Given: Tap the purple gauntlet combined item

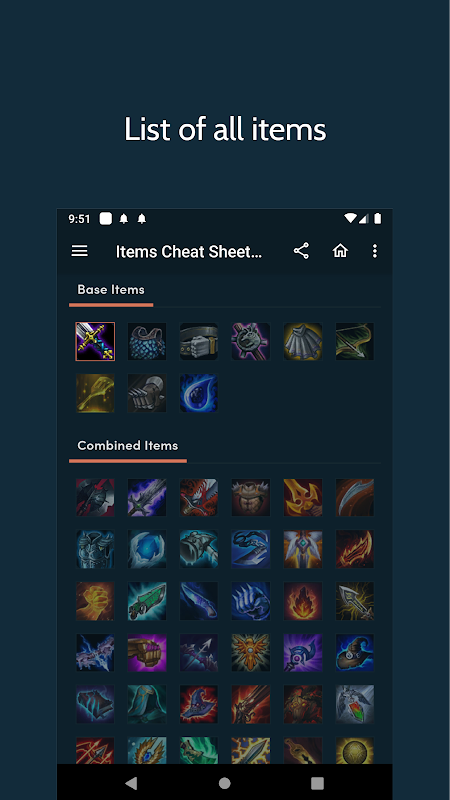Looking at the screenshot, I should coord(147,653).
